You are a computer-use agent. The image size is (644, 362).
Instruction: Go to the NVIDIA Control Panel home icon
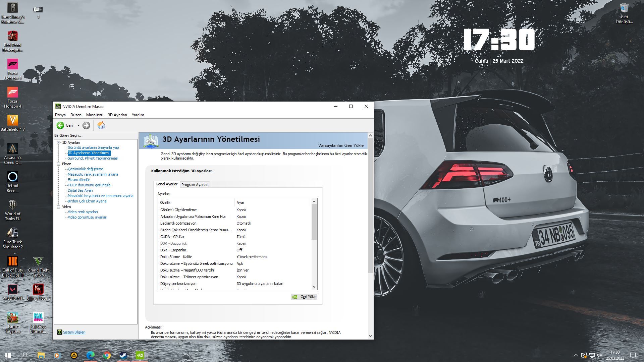pyautogui.click(x=101, y=125)
